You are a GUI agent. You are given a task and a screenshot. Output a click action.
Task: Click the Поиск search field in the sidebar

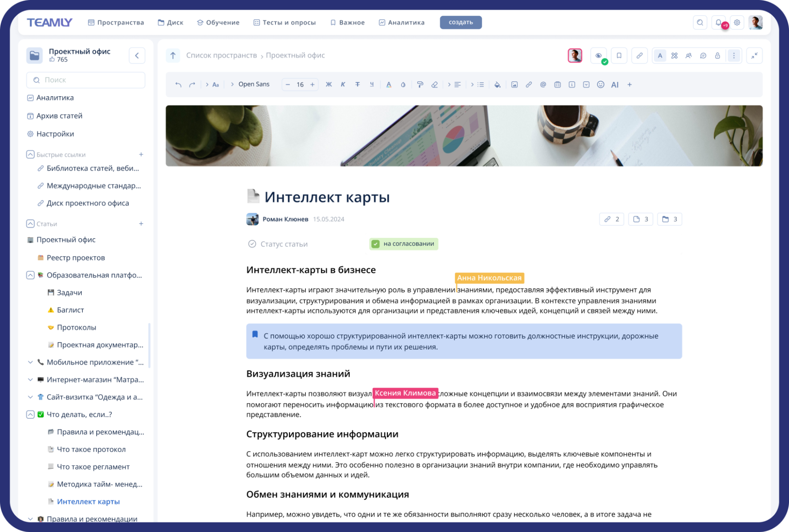tap(85, 80)
